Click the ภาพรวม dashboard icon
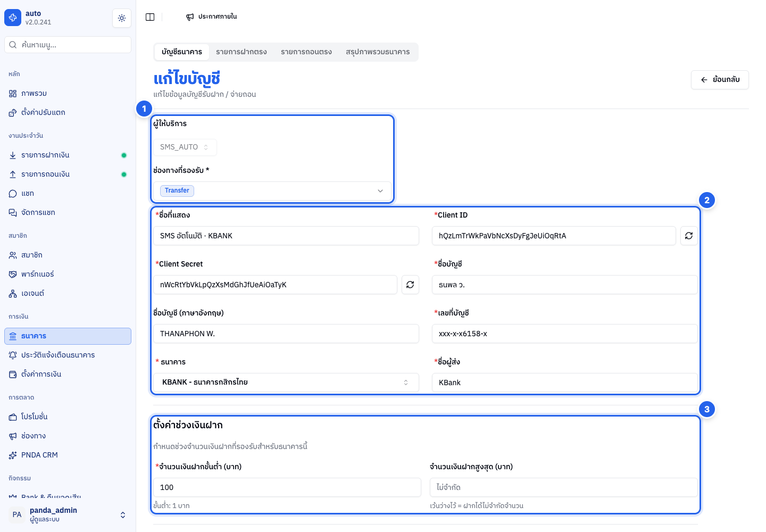This screenshot has width=766, height=532. (x=13, y=94)
